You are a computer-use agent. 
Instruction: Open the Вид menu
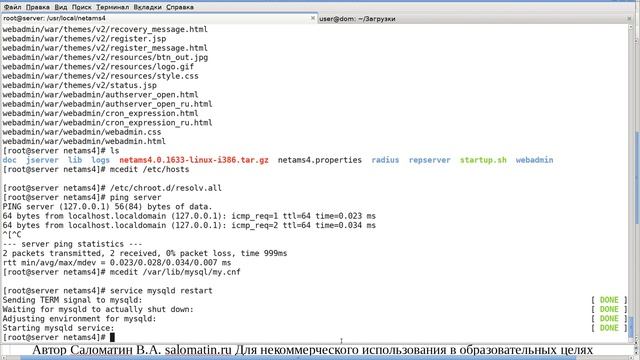60,7
